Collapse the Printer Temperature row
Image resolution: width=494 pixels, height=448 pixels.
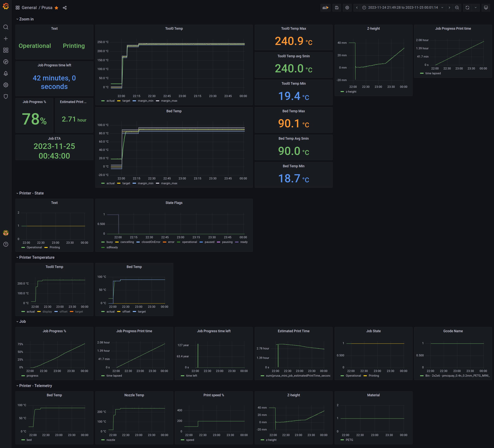point(35,257)
